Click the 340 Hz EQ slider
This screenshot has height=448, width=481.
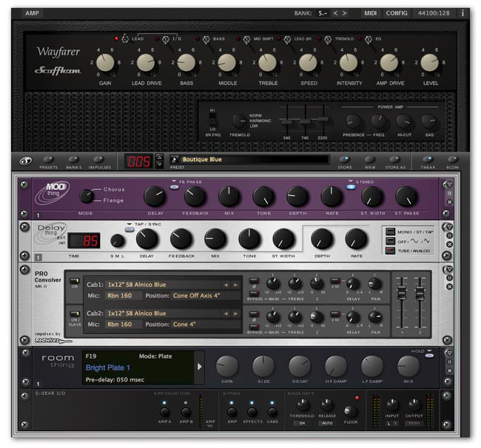pyautogui.click(x=287, y=122)
